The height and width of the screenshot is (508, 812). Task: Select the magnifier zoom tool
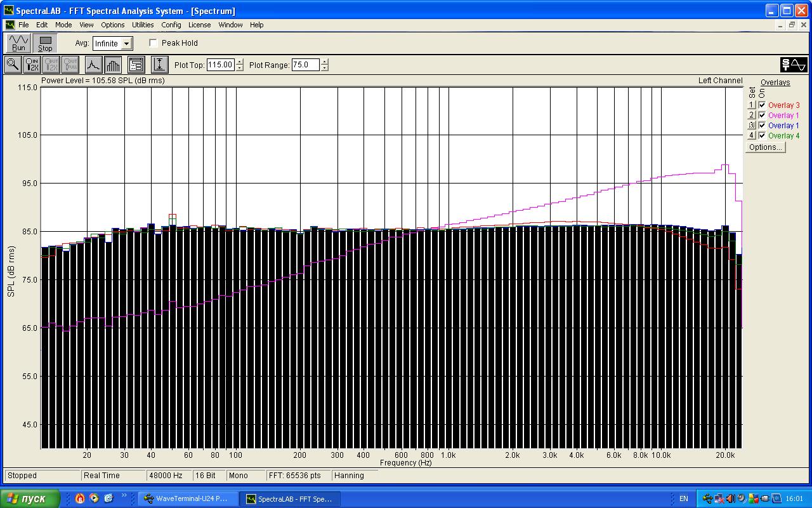(13, 64)
